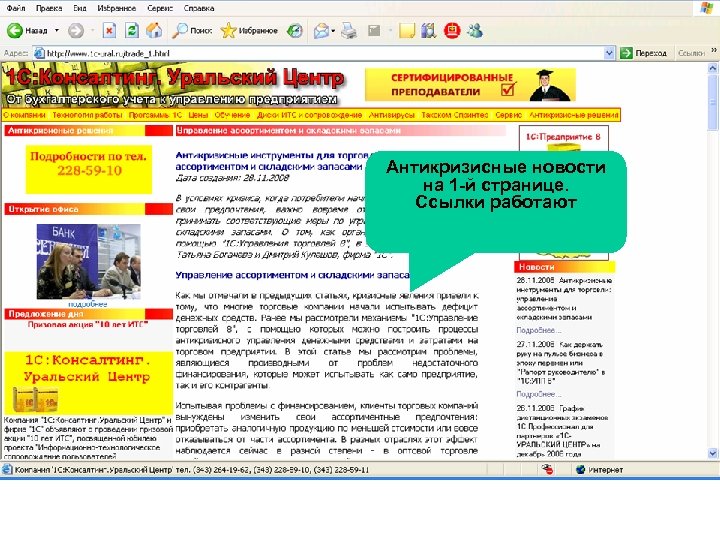This screenshot has height=540, width=720.
Task: Open the Призовая акция "10 лет ИТС" link
Action: [x=88, y=325]
